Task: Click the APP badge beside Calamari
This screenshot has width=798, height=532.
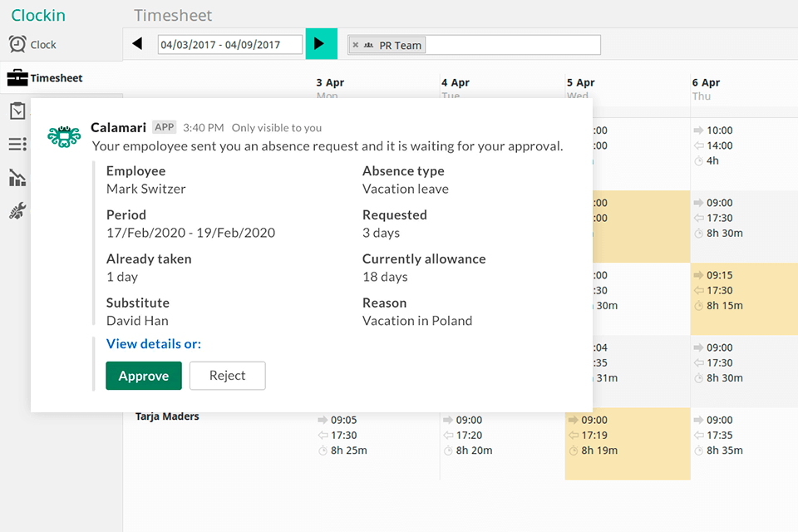Action: (x=165, y=127)
